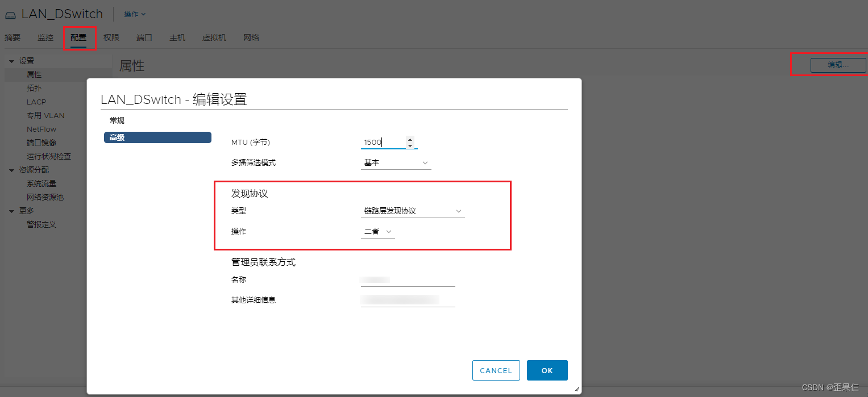Viewport: 868px width, 397px height.
Task: Collapse the 设置 tree section
Action: click(11, 61)
